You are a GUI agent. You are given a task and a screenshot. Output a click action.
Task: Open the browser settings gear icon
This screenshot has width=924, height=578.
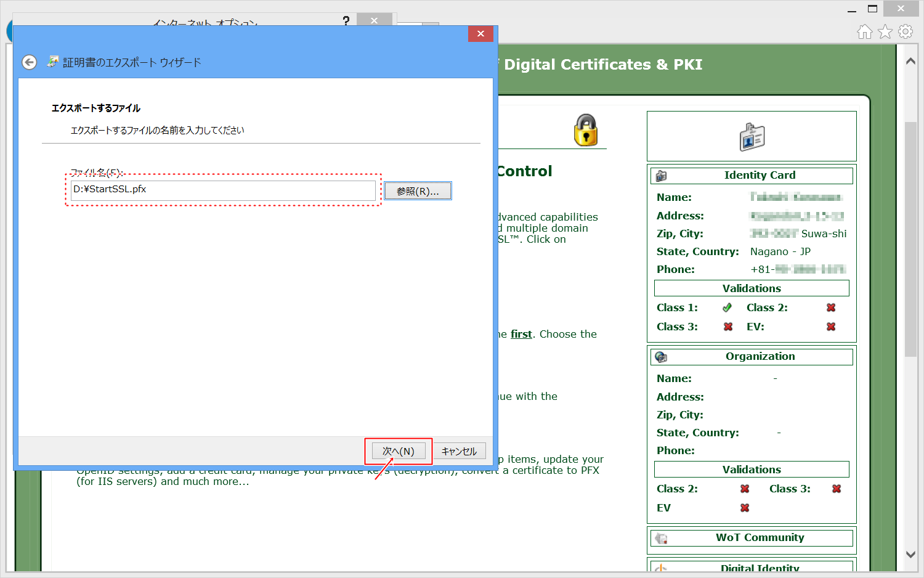[905, 31]
